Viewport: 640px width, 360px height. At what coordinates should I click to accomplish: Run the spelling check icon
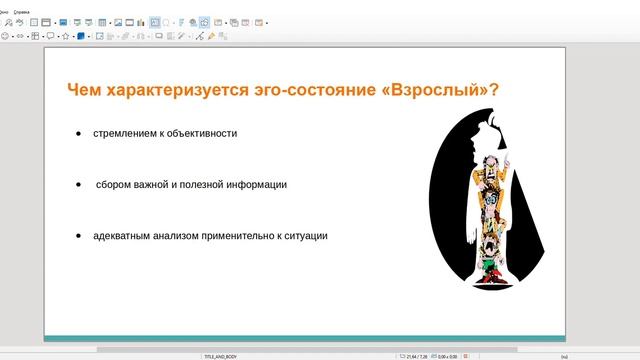tap(20, 23)
